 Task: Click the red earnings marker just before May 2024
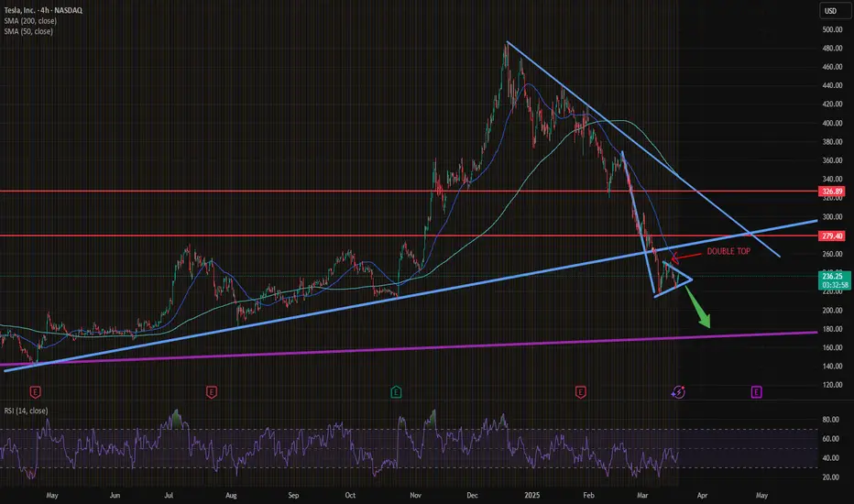[35, 392]
